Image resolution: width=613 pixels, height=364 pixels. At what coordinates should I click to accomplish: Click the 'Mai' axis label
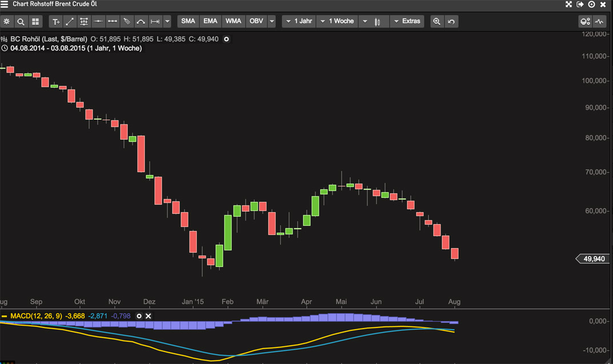point(341,302)
